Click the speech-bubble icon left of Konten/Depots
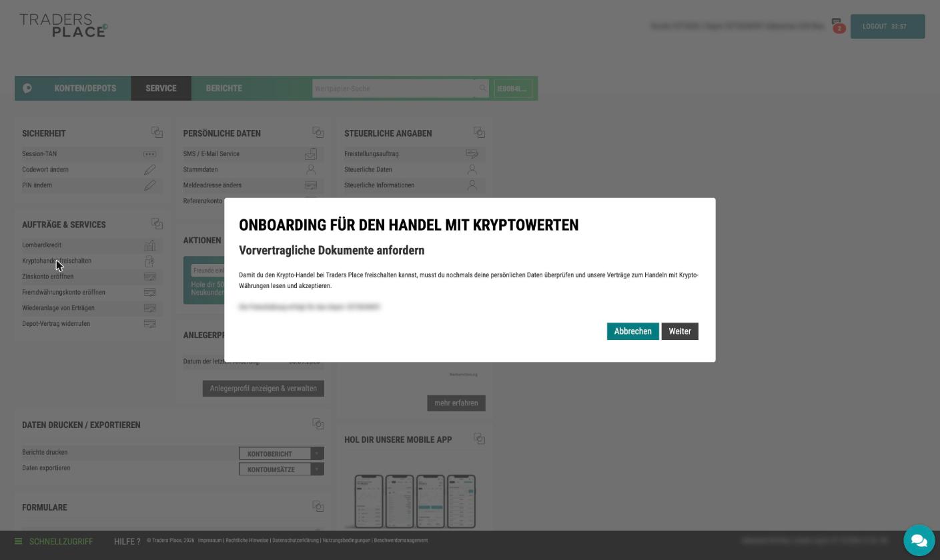This screenshot has width=940, height=560. click(27, 88)
